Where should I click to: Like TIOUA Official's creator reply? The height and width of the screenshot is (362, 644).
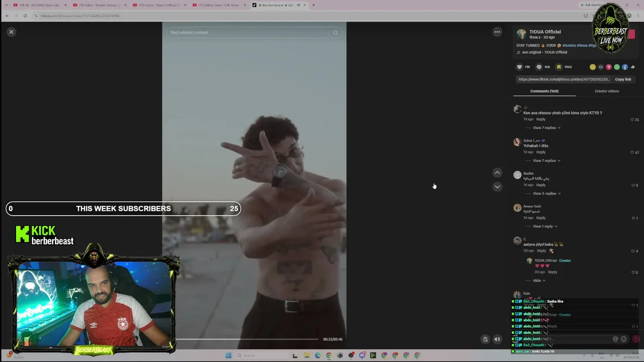633,273
